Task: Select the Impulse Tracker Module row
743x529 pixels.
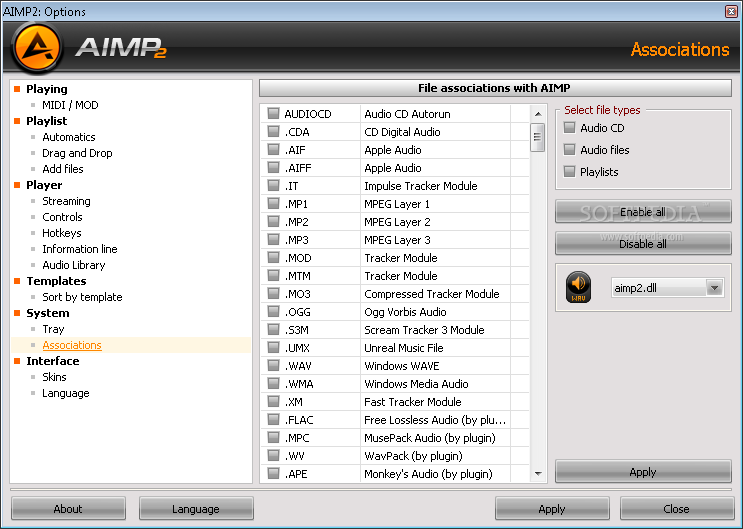Action: pos(395,186)
